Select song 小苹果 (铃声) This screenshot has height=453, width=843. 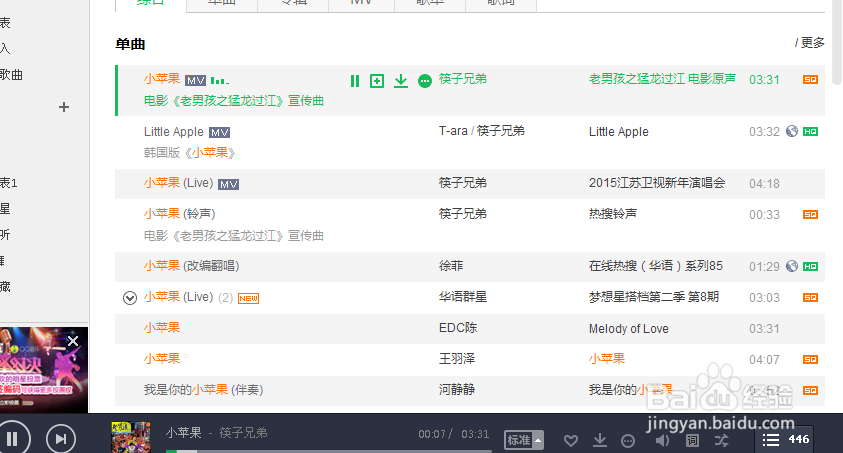180,214
